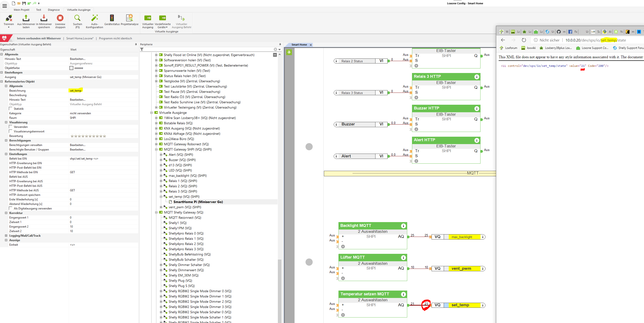Open Suchen (F5) search tool
This screenshot has width=644, height=323.
pos(78,18)
